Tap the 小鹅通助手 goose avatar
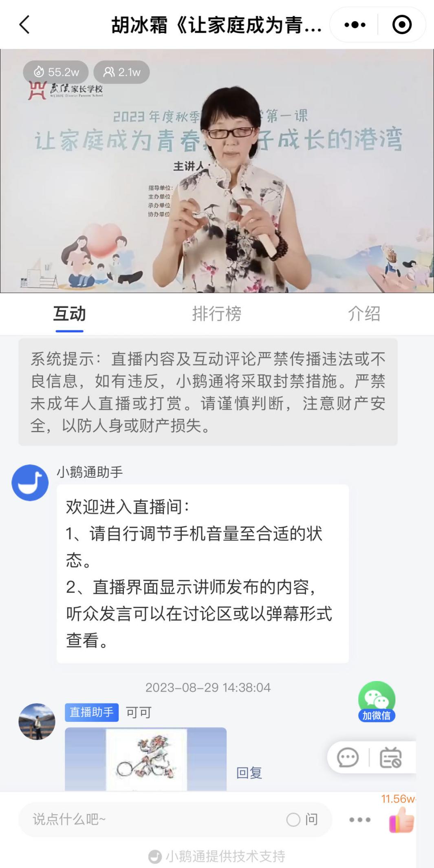Image resolution: width=434 pixels, height=868 pixels. pyautogui.click(x=30, y=483)
